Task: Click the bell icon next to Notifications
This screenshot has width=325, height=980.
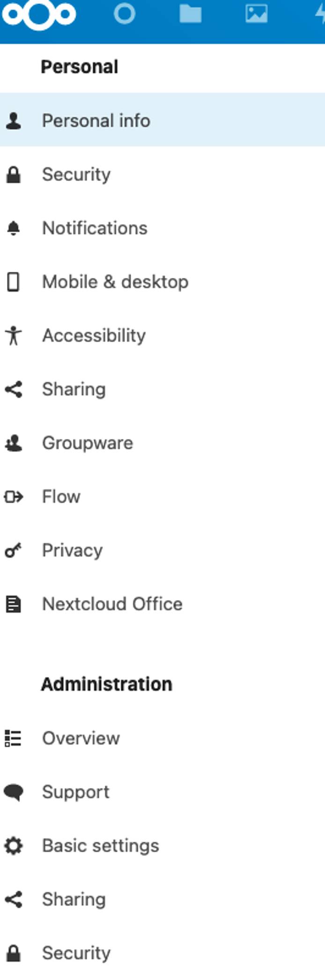Action: (14, 228)
